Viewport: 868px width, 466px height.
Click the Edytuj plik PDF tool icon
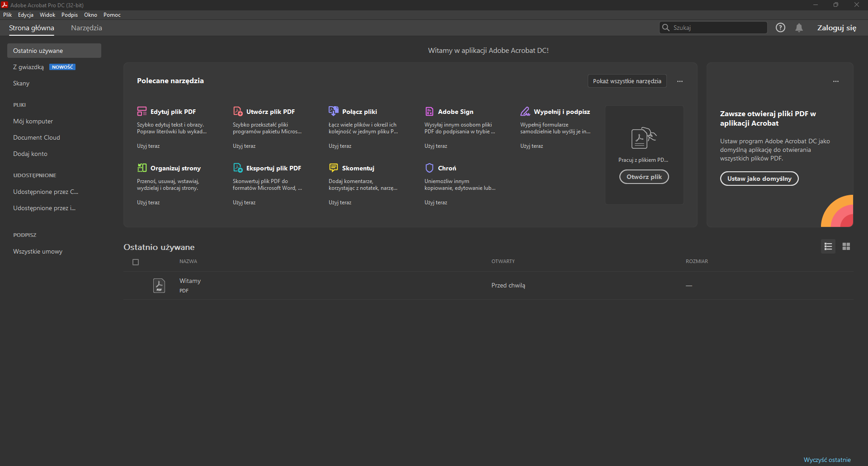(x=142, y=111)
